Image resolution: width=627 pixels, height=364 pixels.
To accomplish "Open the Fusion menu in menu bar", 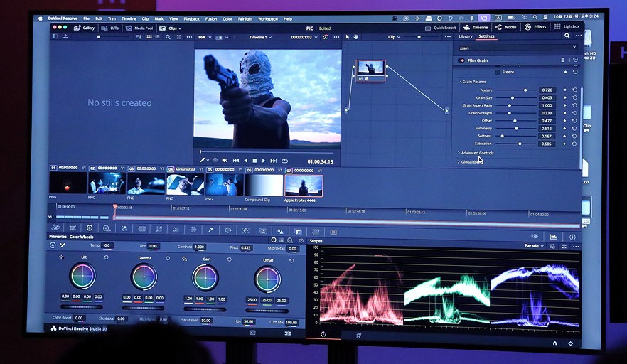I will pos(210,18).
